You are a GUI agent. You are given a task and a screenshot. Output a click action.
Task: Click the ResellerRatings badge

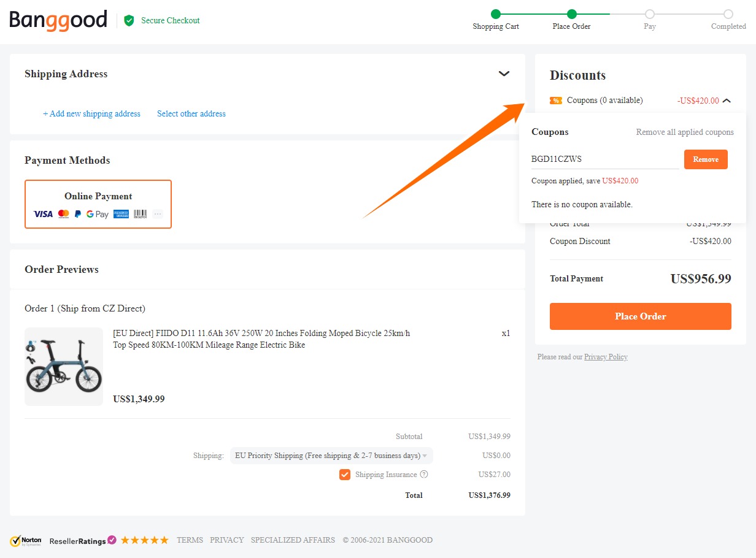point(83,540)
